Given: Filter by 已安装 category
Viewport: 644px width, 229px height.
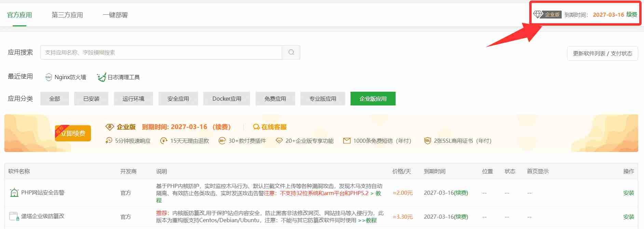Looking at the screenshot, I should coord(91,99).
